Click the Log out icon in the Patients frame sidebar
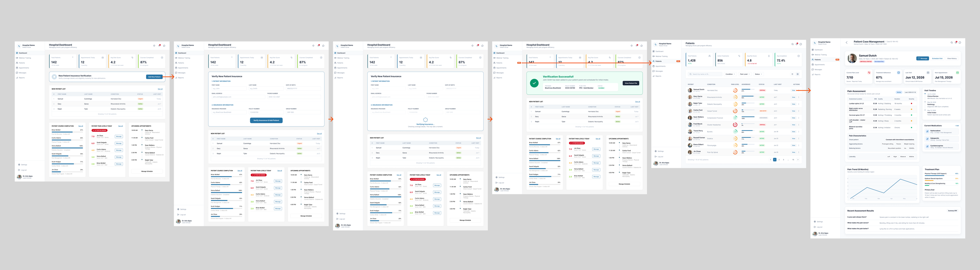This screenshot has width=980, height=270. 655,156
